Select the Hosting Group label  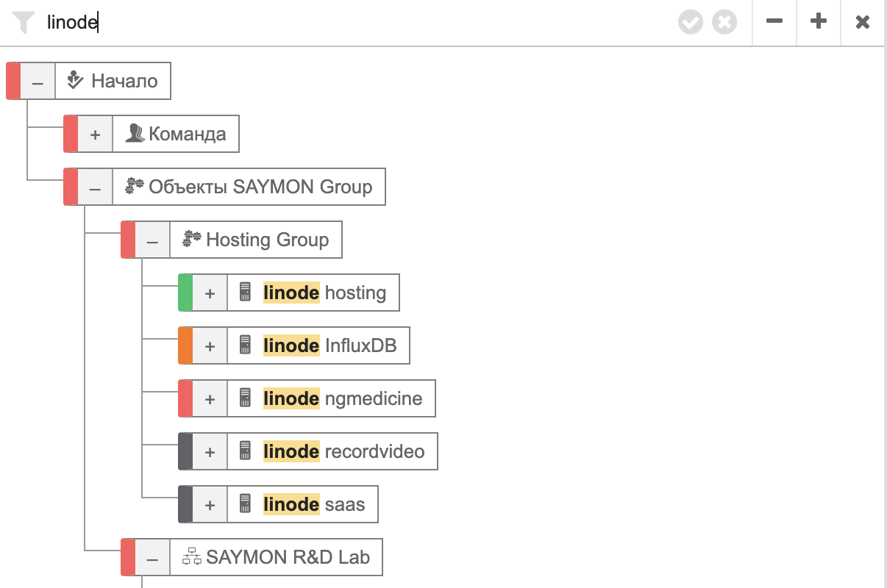coord(268,240)
